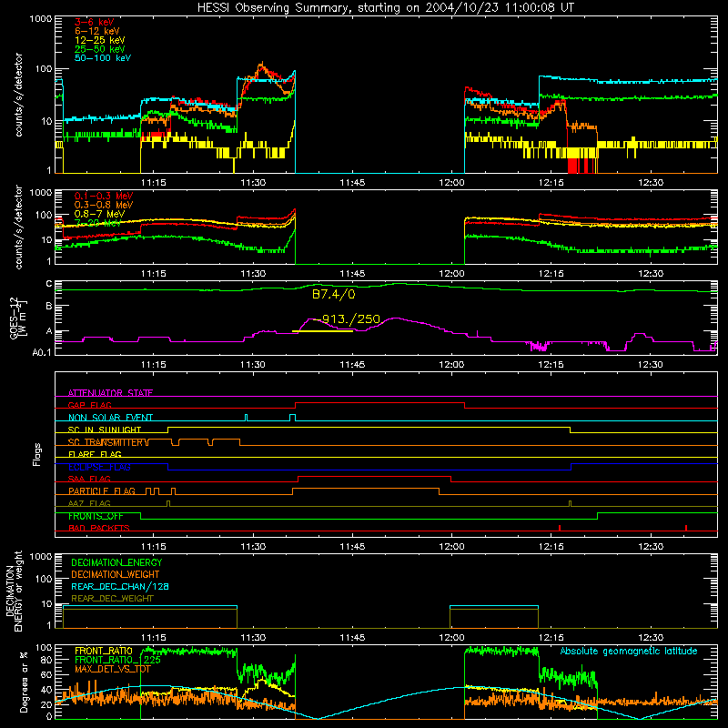The width and height of the screenshot is (728, 728).
Task: Click the 0.8-7 MeV legend label
Action: (99, 214)
